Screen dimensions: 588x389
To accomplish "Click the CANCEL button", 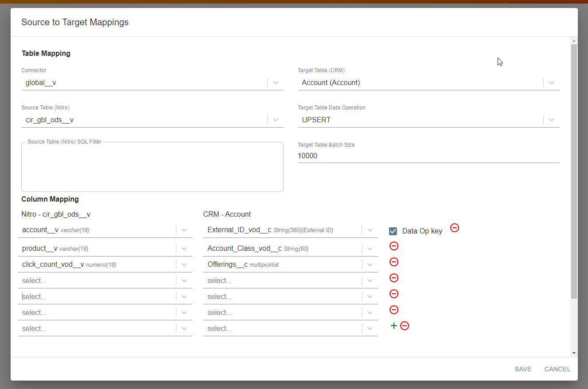I will [557, 369].
